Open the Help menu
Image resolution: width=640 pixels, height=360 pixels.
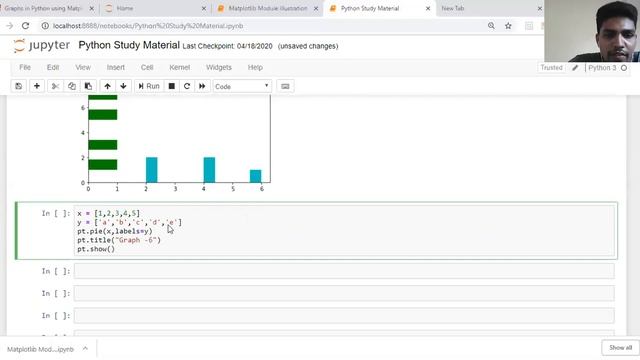click(x=255, y=67)
